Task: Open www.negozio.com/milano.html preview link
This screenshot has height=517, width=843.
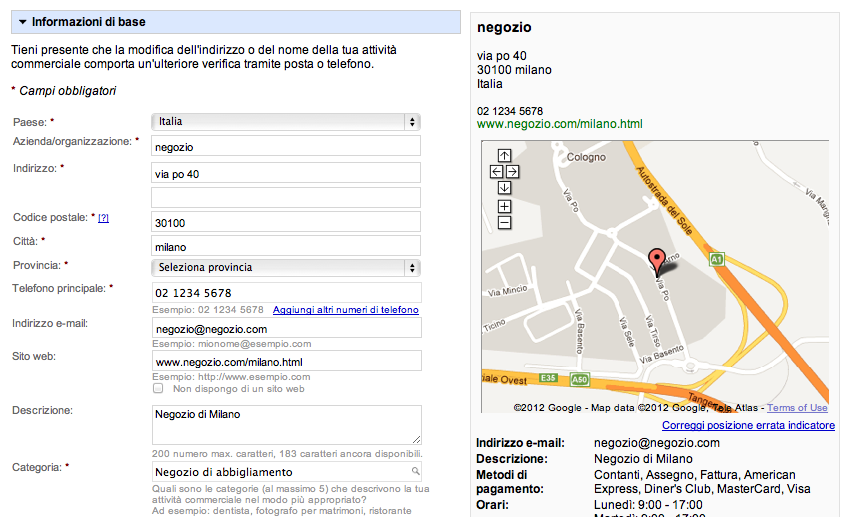Action: click(x=559, y=124)
